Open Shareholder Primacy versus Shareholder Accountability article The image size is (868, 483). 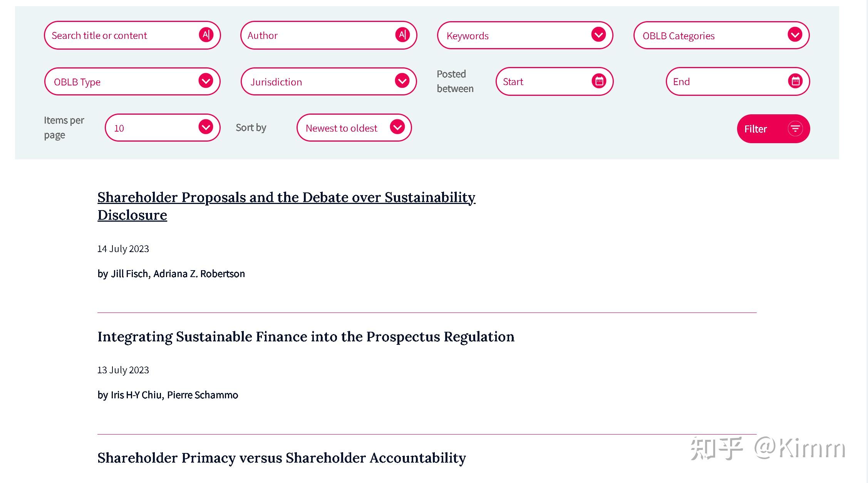(282, 458)
